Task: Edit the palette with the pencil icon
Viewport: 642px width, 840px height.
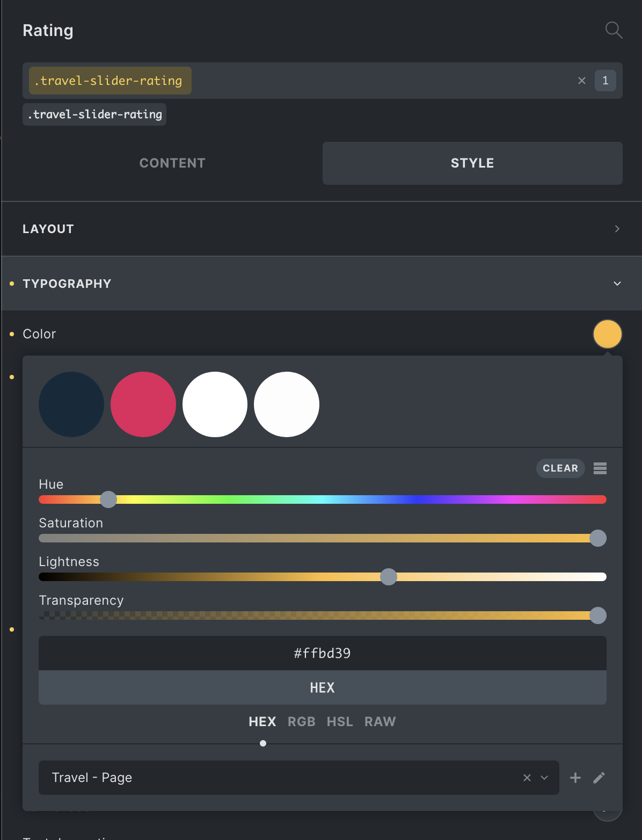Action: point(599,778)
